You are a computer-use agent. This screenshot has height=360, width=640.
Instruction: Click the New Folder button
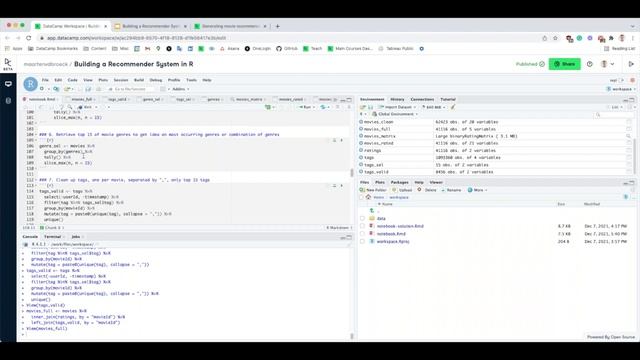click(373, 190)
